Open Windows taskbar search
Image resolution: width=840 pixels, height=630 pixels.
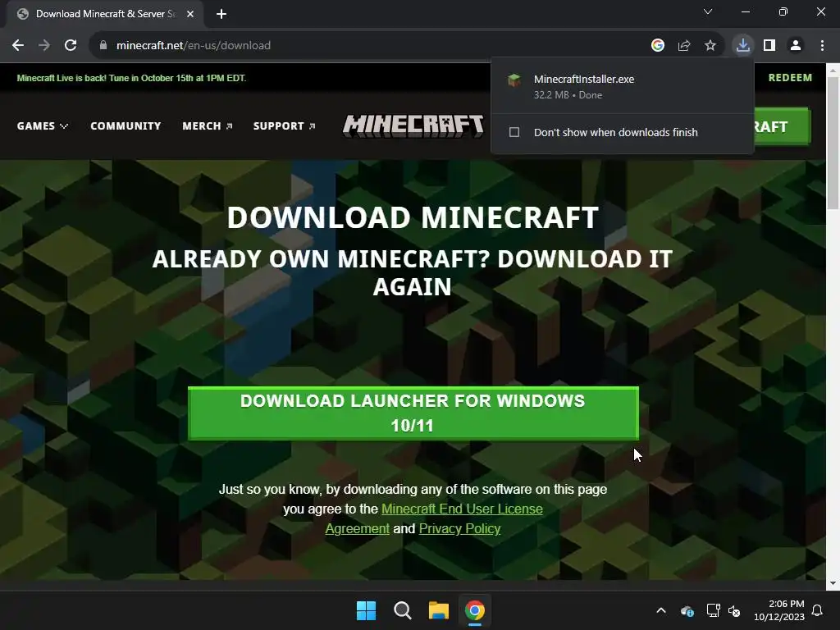tap(402, 610)
